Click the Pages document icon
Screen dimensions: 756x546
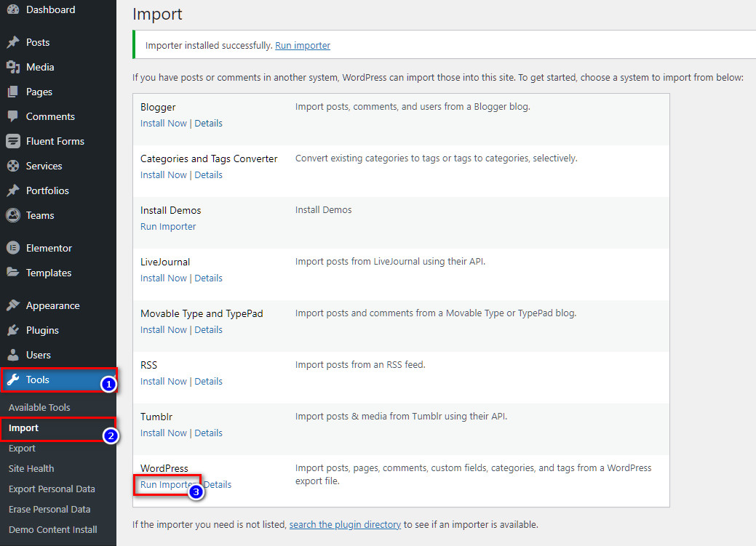(13, 92)
